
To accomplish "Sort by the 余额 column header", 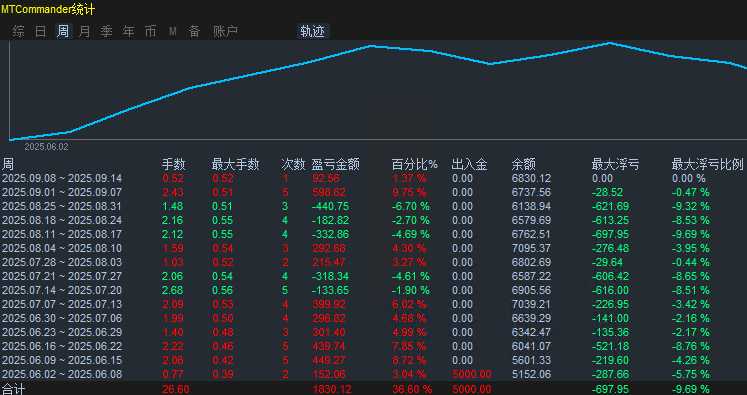I will 523,165.
